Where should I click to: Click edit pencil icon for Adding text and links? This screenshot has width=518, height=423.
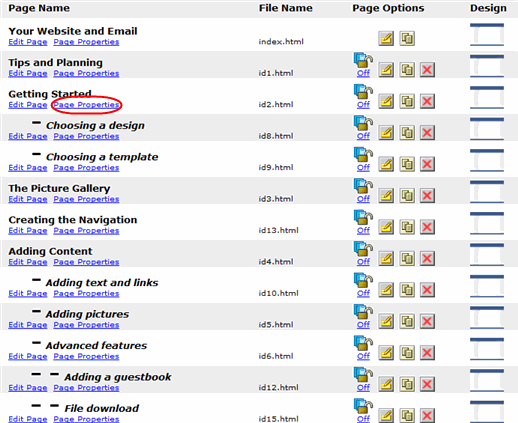(386, 290)
